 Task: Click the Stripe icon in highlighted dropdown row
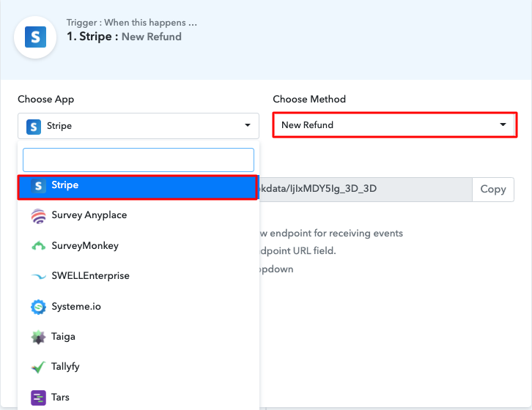coord(38,186)
